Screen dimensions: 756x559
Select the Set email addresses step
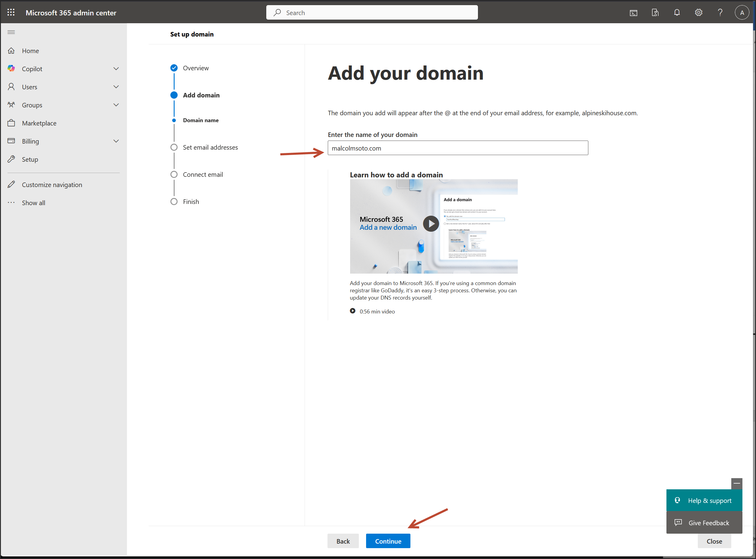click(x=210, y=147)
